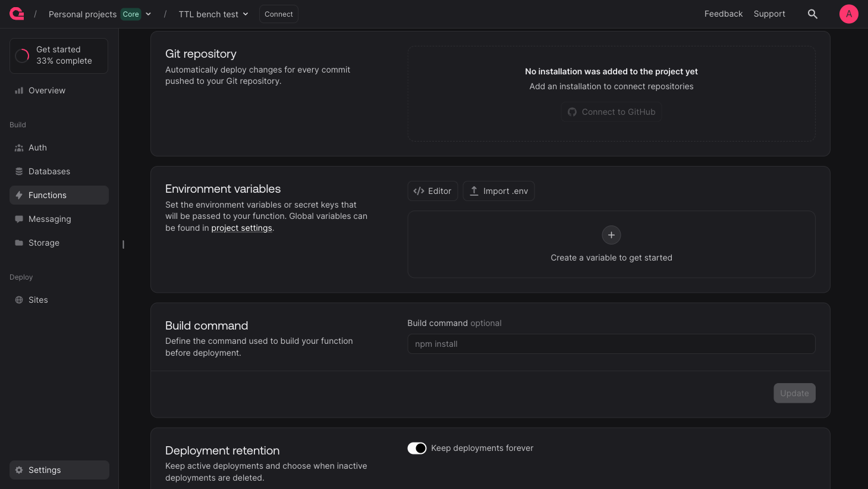
Task: Click Feedback in the top bar
Action: tap(723, 14)
